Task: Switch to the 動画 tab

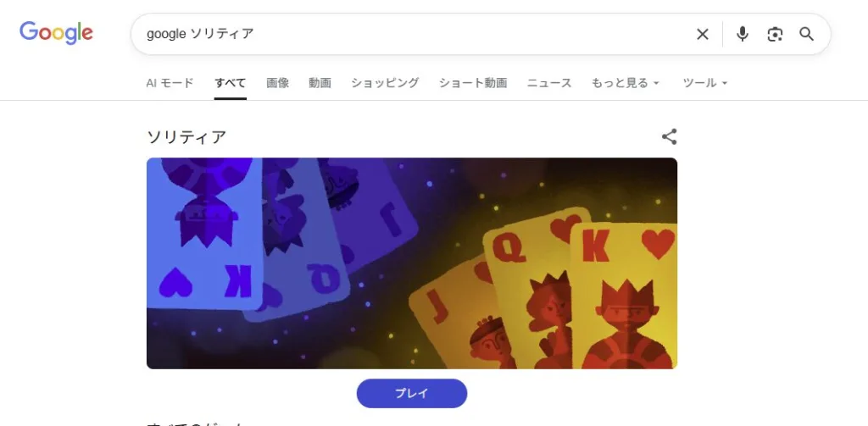Action: coord(320,83)
